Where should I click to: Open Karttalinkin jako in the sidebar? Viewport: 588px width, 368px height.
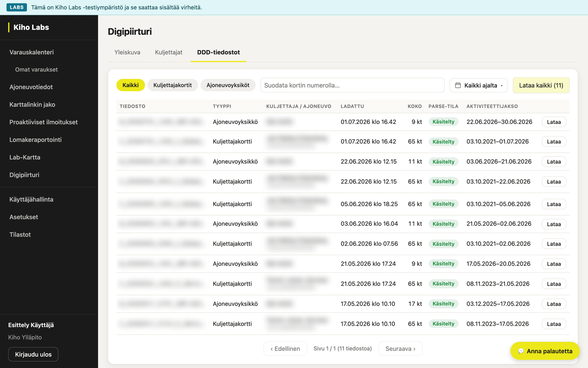(32, 105)
